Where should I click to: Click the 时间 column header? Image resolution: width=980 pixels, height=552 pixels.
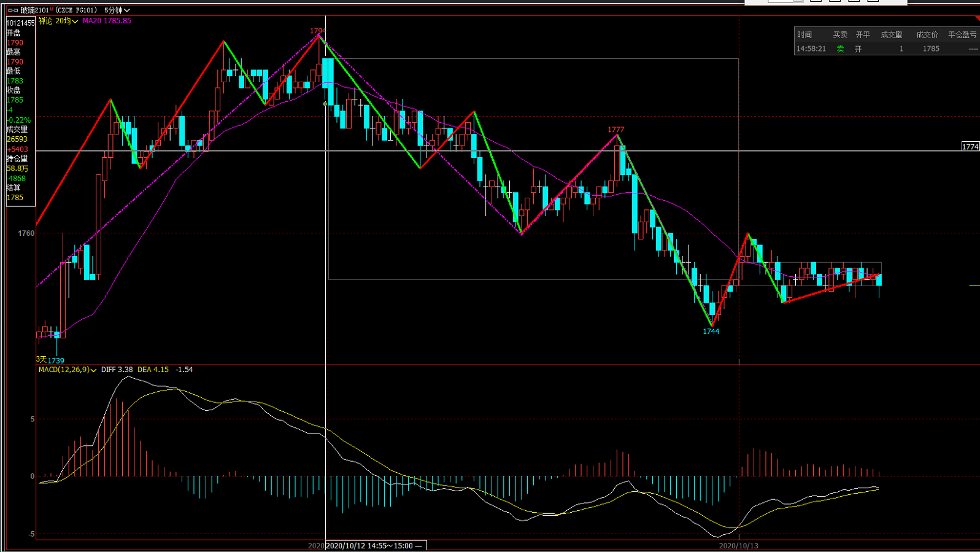[804, 35]
